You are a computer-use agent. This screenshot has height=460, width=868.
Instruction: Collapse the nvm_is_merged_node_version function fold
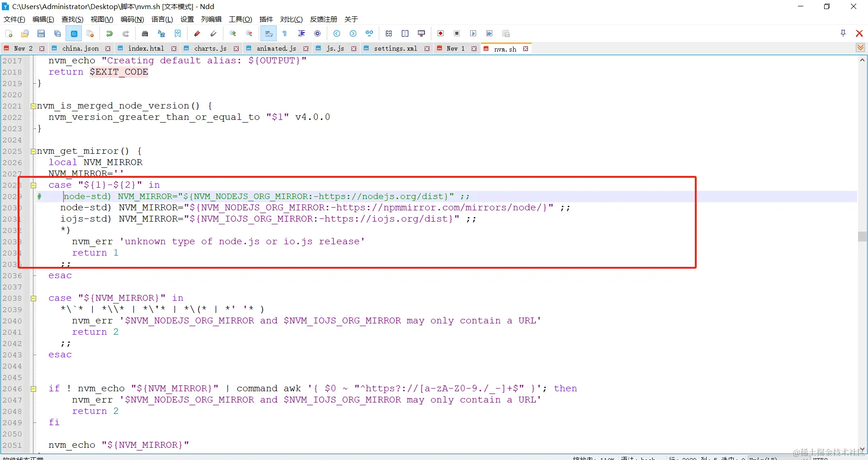[33, 106]
